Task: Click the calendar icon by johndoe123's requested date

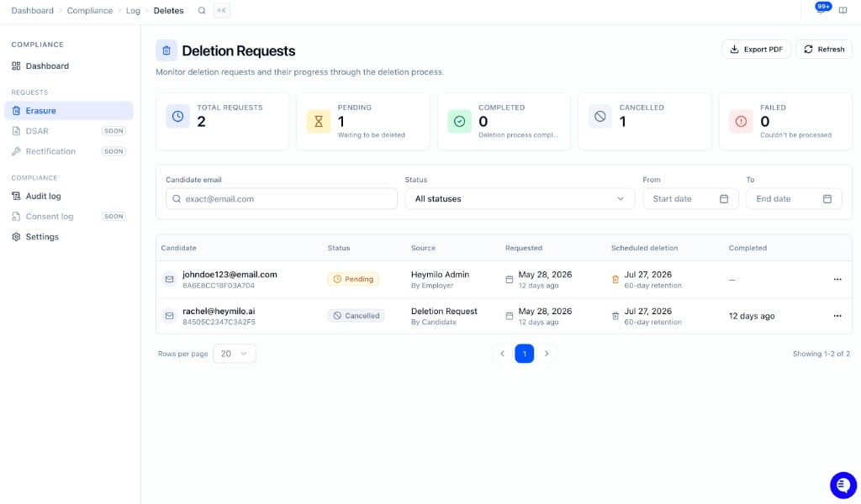Action: click(509, 280)
